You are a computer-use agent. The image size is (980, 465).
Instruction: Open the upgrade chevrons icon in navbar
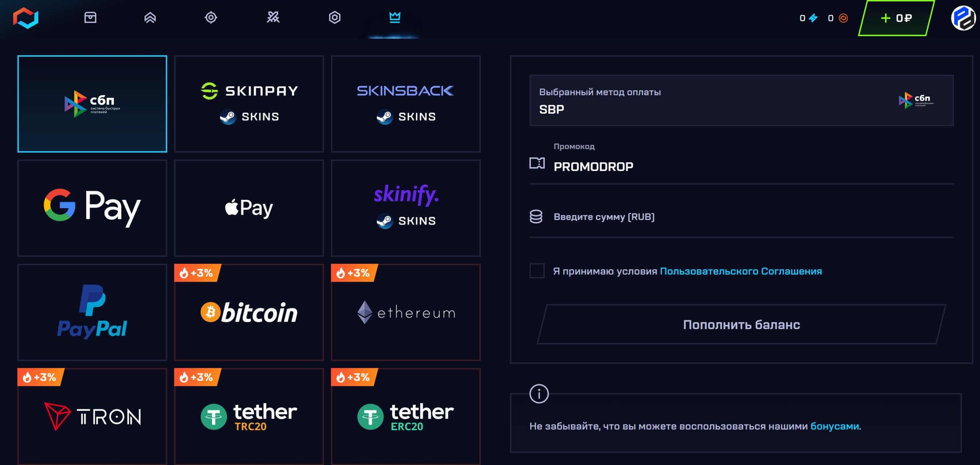(x=150, y=17)
